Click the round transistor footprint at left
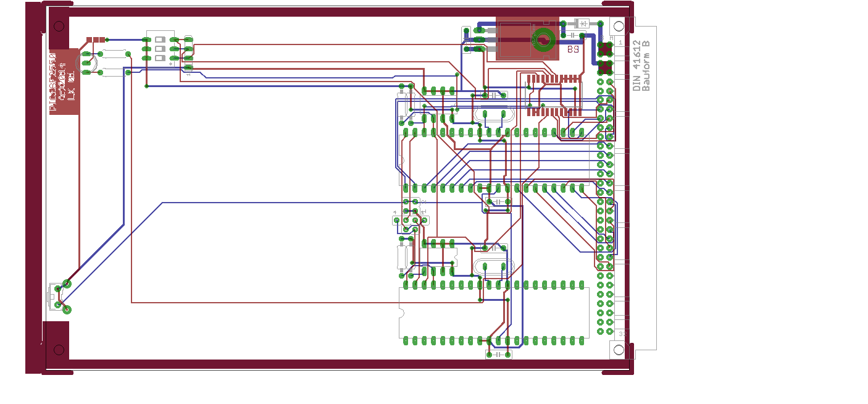The image size is (868, 404). (x=85, y=61)
